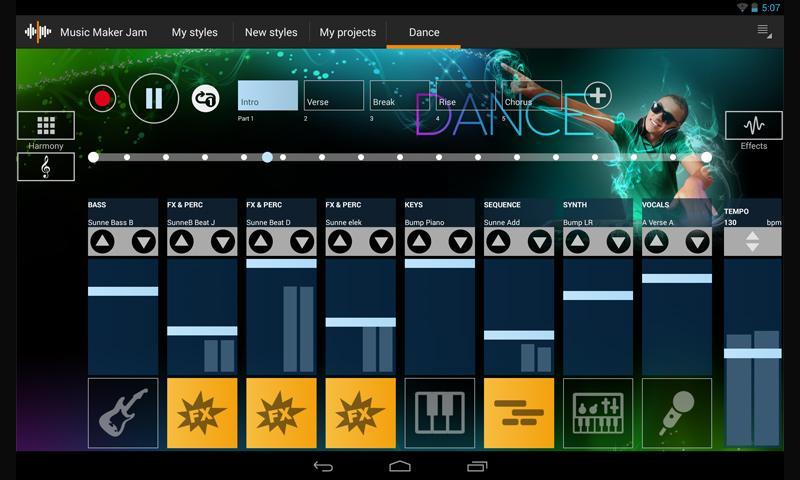Choose previous loop for Sunne Beat D

(x=261, y=241)
